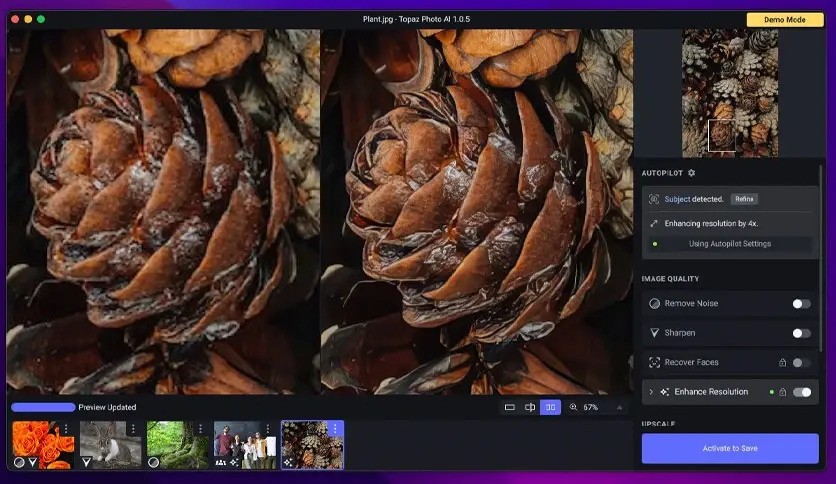Click Activate to Save button
836x484 pixels.
[x=730, y=448]
